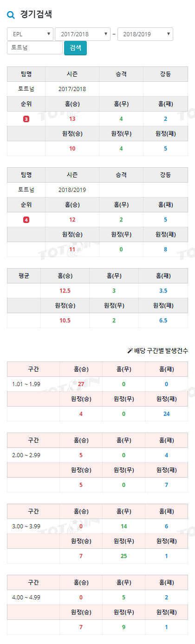Select the 2018/2019 season cell for 토트넘
Image resolution: width=195 pixels, height=644 pixels.
point(72,190)
